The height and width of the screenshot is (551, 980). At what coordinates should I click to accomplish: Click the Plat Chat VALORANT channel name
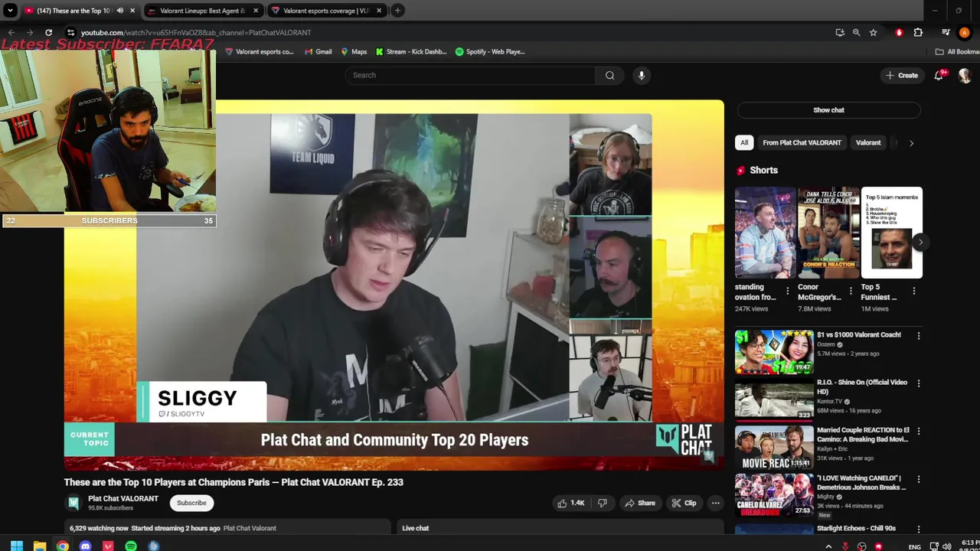click(123, 499)
